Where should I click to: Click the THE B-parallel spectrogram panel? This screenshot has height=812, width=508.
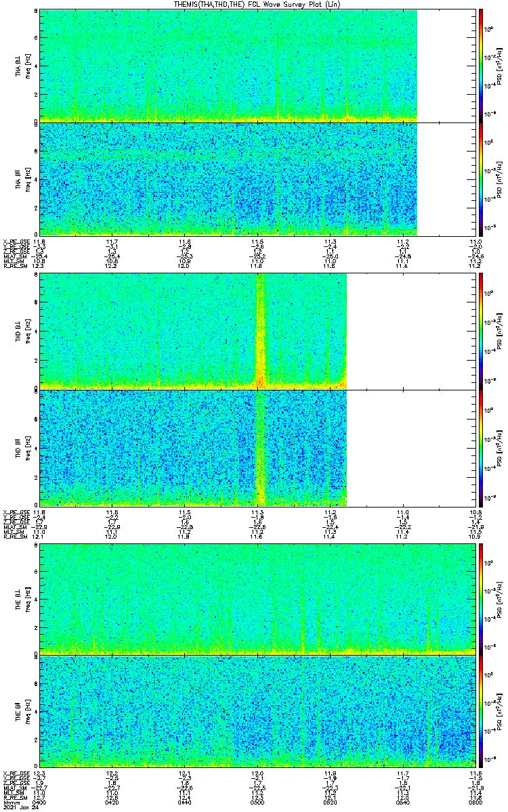pyautogui.click(x=257, y=713)
